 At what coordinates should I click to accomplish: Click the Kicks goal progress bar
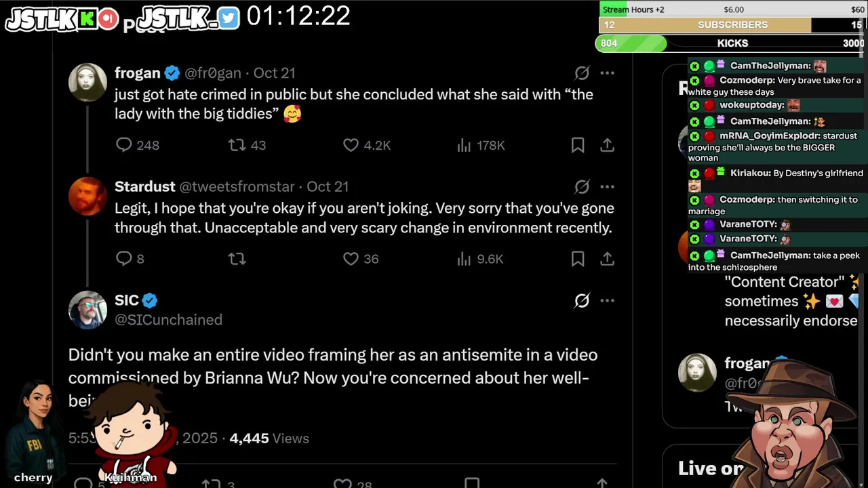coord(731,43)
